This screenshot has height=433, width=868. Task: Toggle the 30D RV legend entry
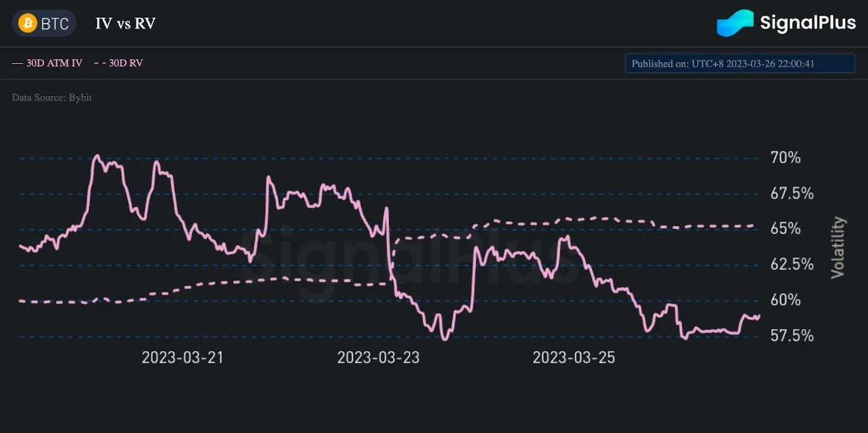[x=118, y=63]
